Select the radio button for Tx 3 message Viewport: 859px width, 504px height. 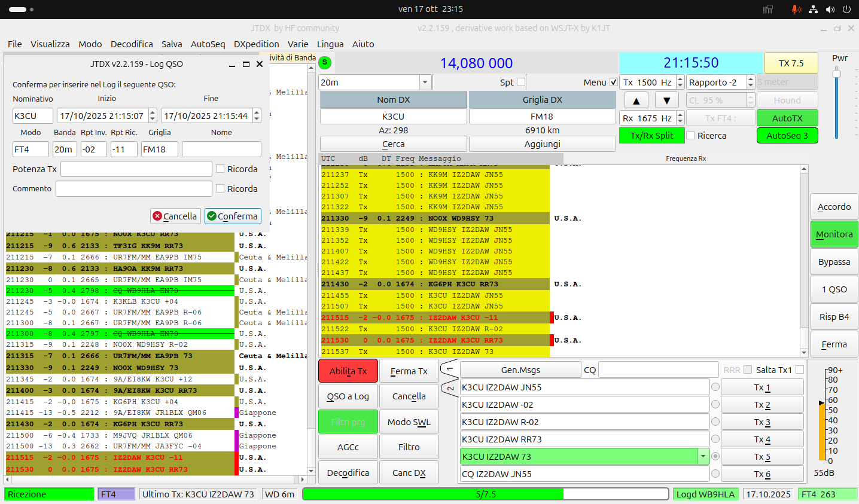pos(715,421)
